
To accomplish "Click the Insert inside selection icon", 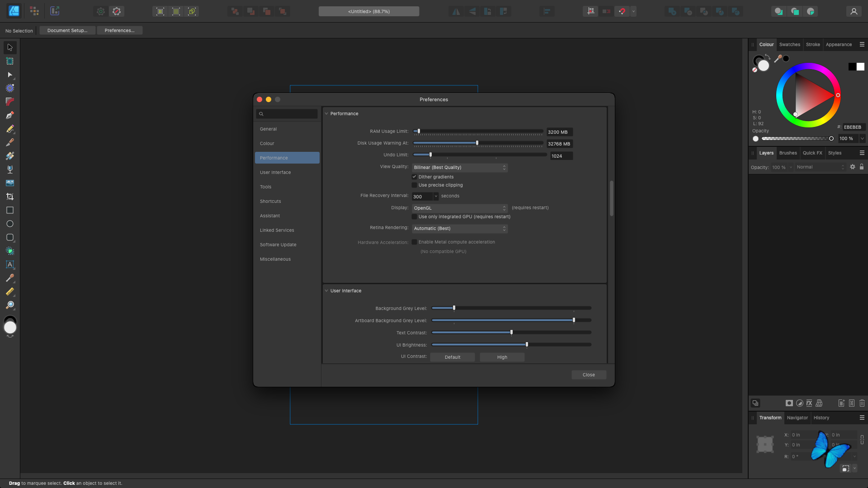I will 811,11.
